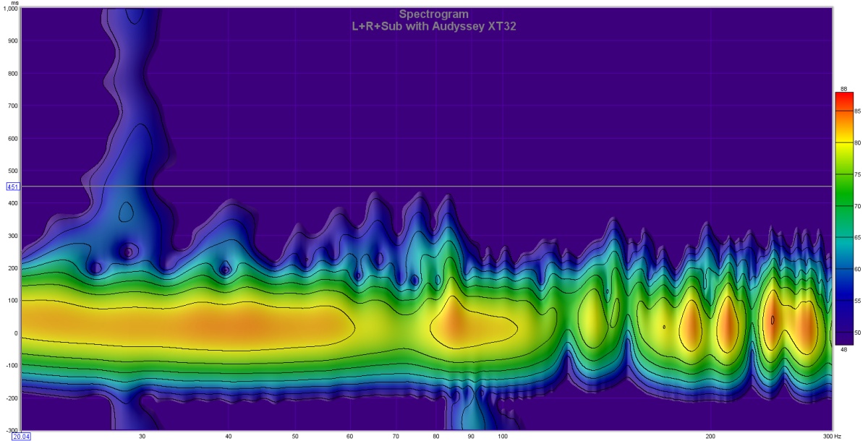This screenshot has height=441, width=868.
Task: Click the rainbow color scale legend bar
Action: (x=843, y=219)
